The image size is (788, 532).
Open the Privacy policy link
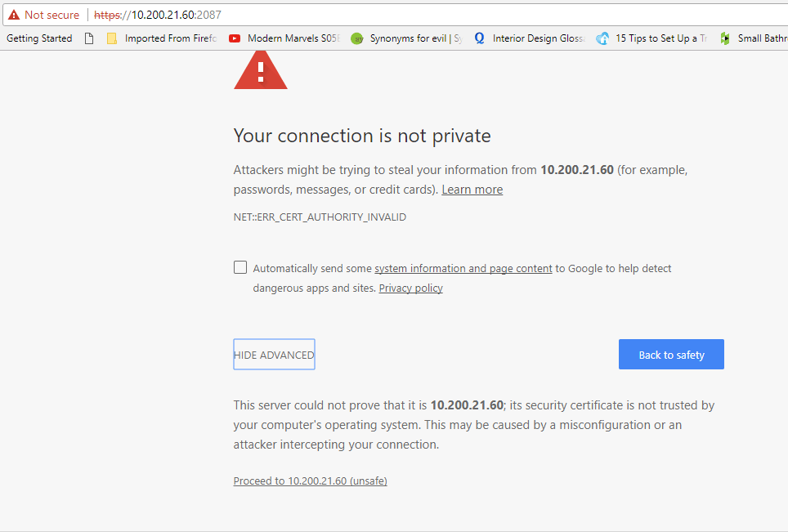pyautogui.click(x=410, y=288)
